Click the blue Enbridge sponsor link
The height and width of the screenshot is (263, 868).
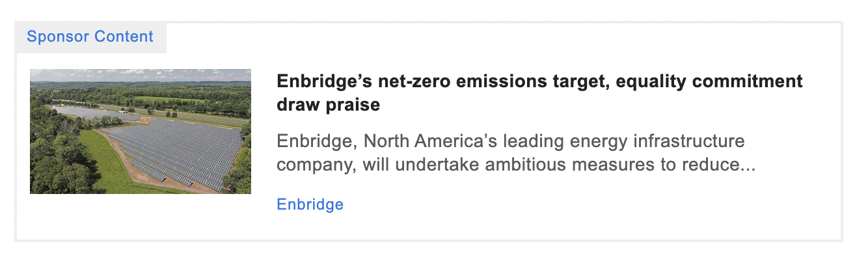[x=310, y=204]
